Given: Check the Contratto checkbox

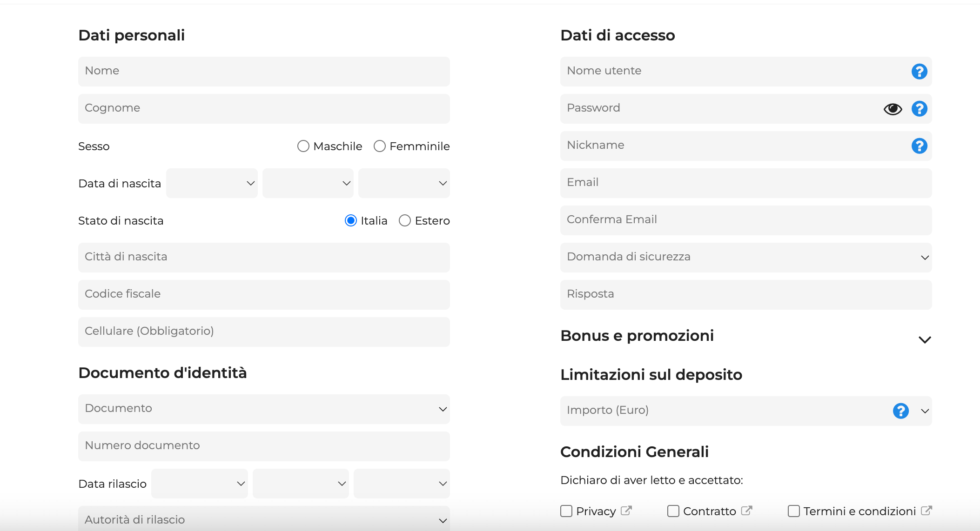Looking at the screenshot, I should click(673, 511).
